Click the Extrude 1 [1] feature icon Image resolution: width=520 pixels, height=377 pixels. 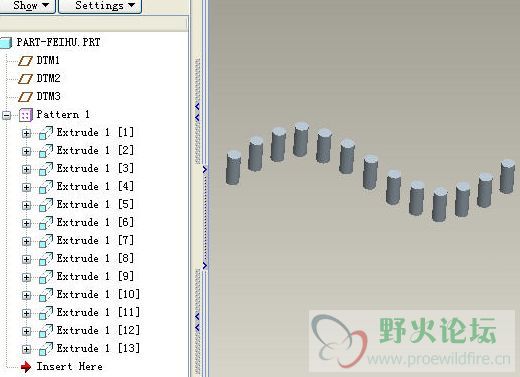pyautogui.click(x=46, y=133)
